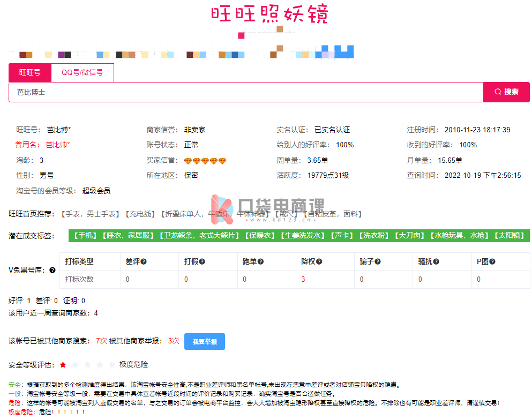Show the tooltip icon for 跑单
Viewport: 532px width, 420px height.
click(x=260, y=261)
